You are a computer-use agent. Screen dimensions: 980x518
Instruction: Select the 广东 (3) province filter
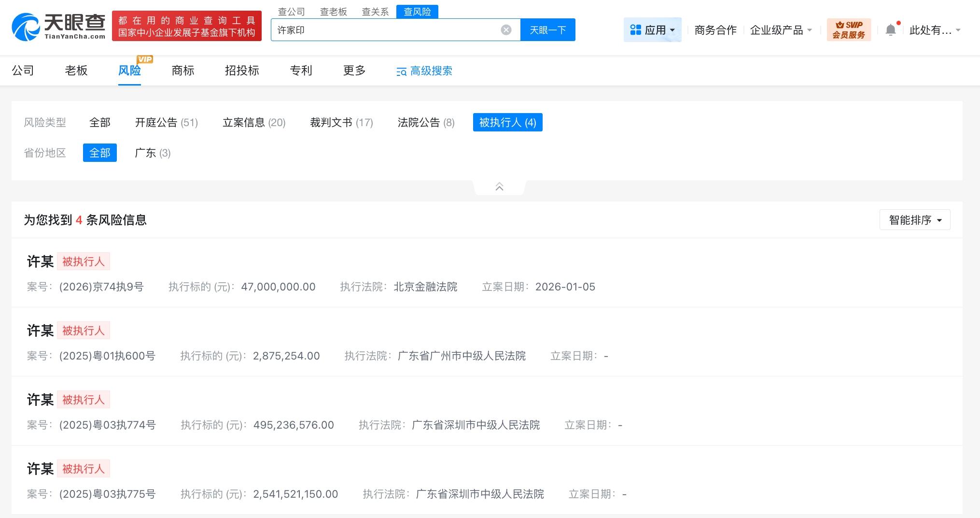click(x=153, y=153)
